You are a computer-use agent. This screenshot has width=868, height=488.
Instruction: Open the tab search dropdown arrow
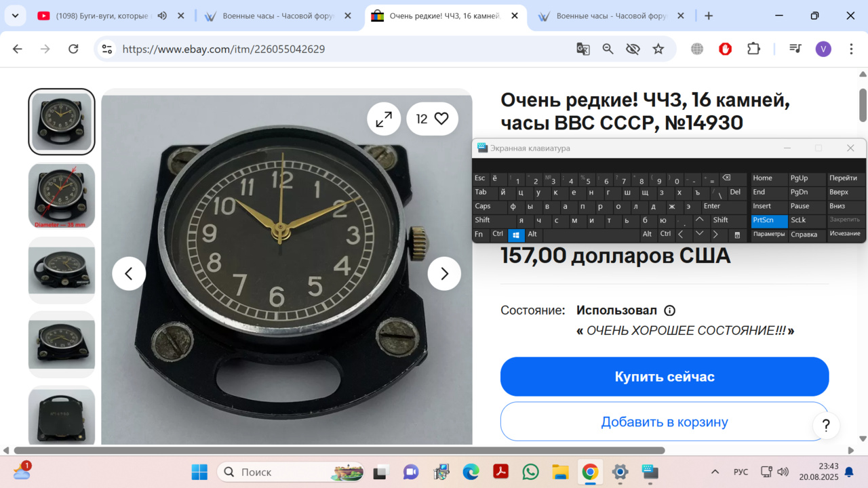15,16
